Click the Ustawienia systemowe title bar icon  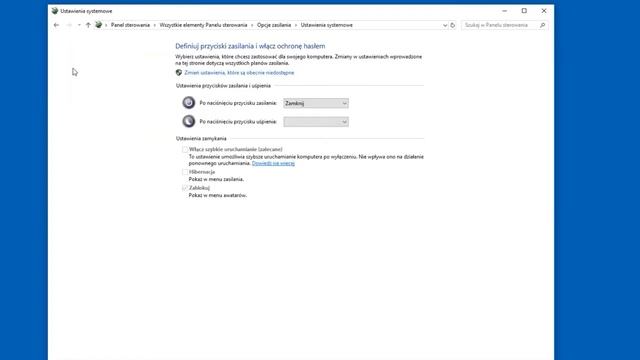(55, 11)
